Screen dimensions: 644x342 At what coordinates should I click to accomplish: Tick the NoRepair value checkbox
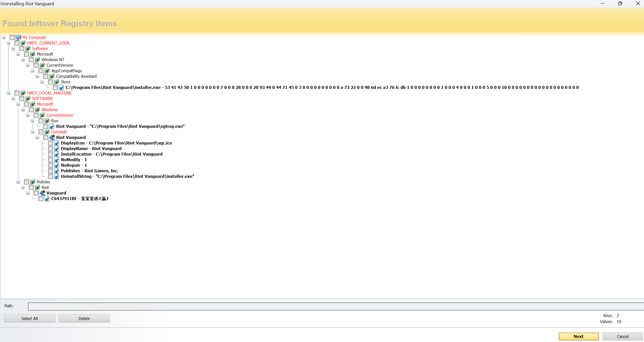pos(51,165)
